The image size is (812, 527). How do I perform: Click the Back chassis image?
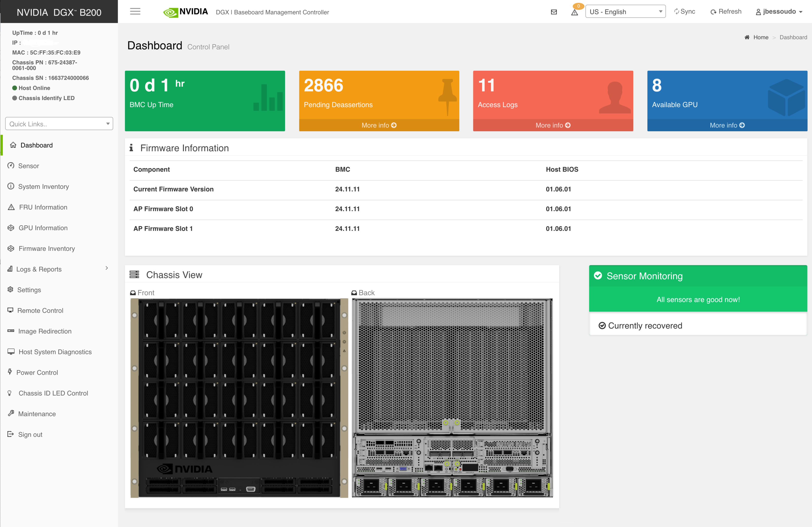(x=452, y=398)
